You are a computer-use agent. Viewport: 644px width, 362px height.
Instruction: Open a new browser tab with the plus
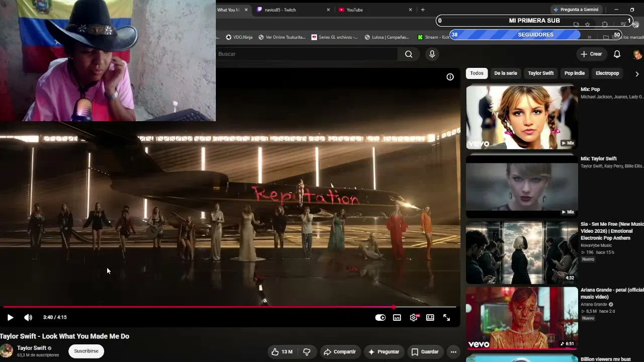(423, 10)
